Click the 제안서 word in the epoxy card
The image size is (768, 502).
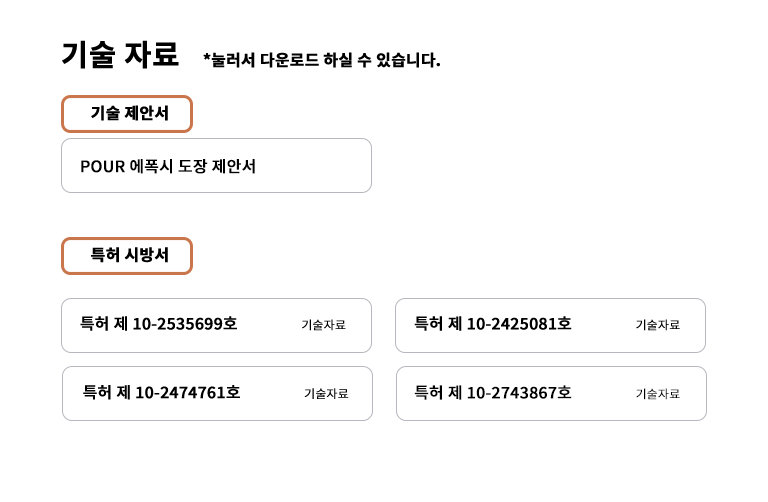pos(234,166)
